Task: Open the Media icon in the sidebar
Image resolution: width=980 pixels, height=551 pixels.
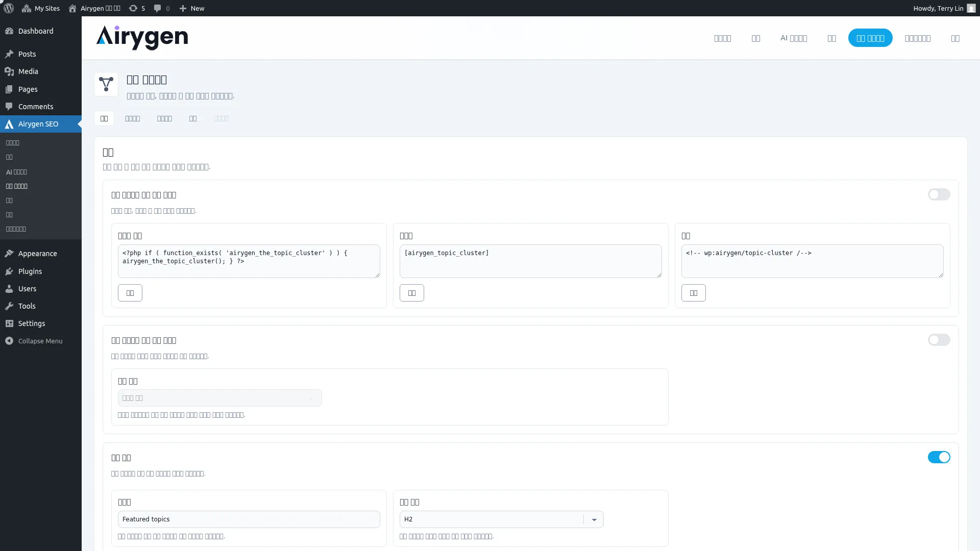Action: [9, 71]
